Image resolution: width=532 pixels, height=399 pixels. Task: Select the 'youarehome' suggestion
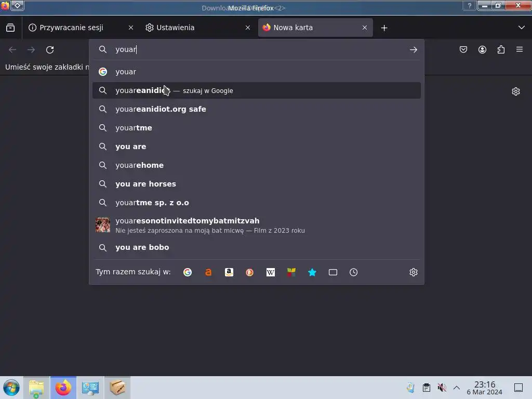(257, 165)
